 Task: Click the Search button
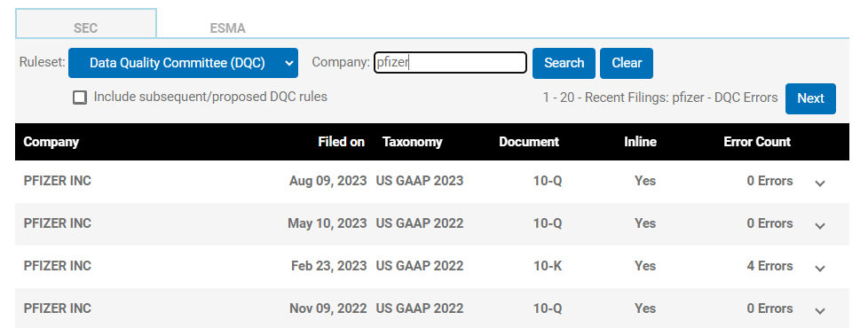coord(564,63)
